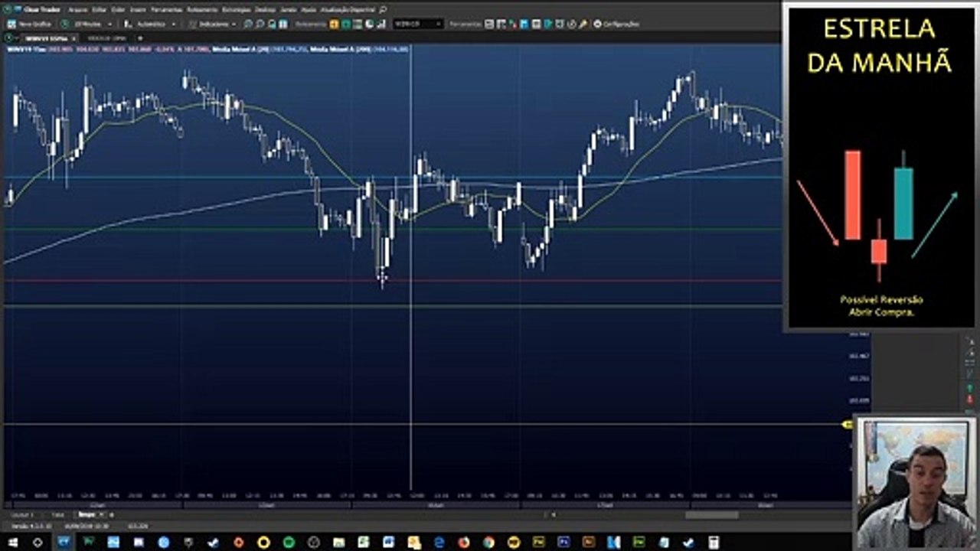Click the zoom in magnifier icon
This screenshot has height=551, width=980.
248,24
